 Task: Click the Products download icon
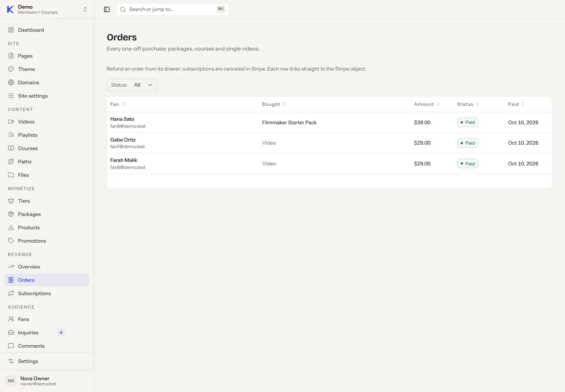[11, 227]
